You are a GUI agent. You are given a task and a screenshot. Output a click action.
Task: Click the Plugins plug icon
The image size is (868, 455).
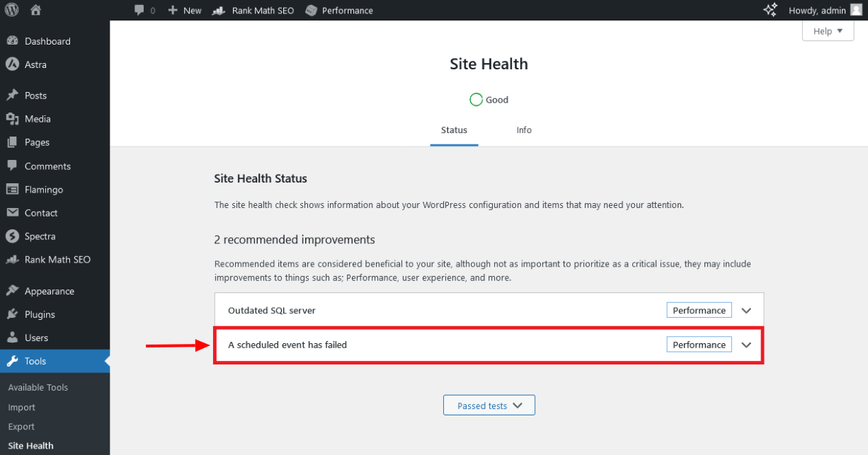tap(12, 314)
